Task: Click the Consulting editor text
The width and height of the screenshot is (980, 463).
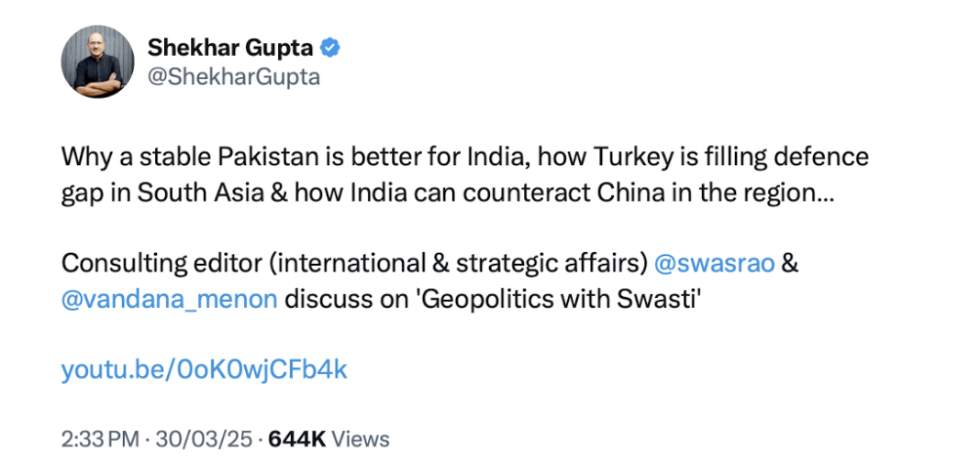Action: click(x=153, y=263)
